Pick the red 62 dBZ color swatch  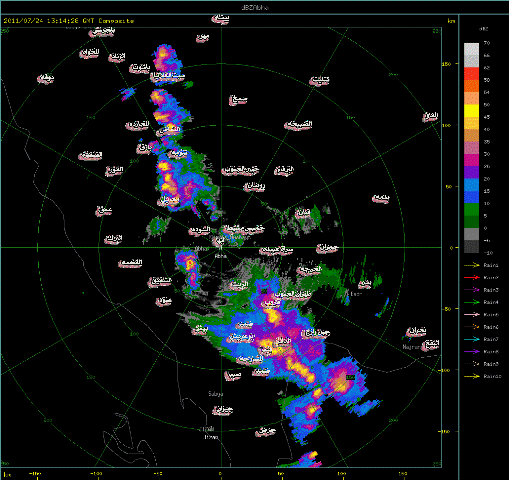pyautogui.click(x=471, y=74)
